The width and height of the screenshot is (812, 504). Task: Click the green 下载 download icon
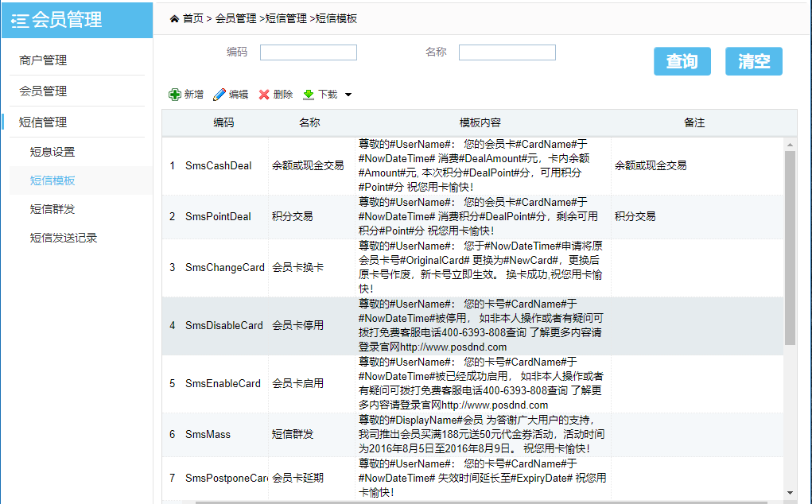(309, 95)
